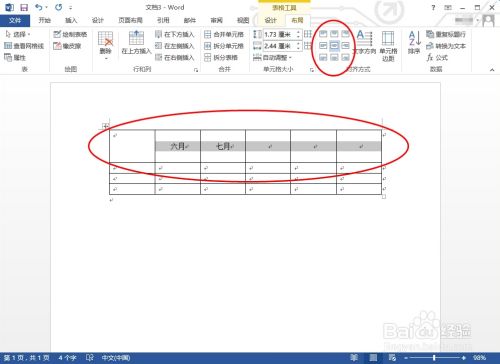Click the zoom slider handle
Image resolution: width=500 pixels, height=364 pixels.
click(434, 358)
